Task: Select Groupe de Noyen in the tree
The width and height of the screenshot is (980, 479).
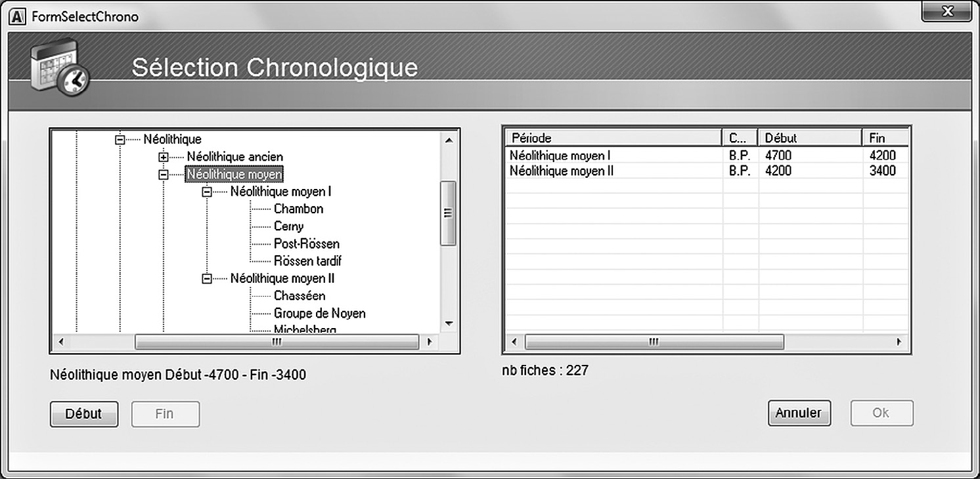Action: coord(320,314)
